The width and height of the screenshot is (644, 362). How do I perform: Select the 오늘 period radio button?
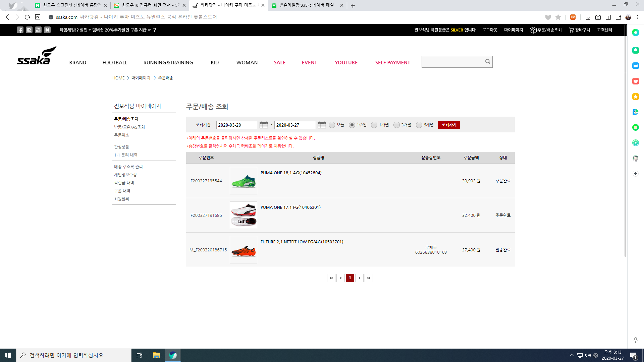pos(332,125)
